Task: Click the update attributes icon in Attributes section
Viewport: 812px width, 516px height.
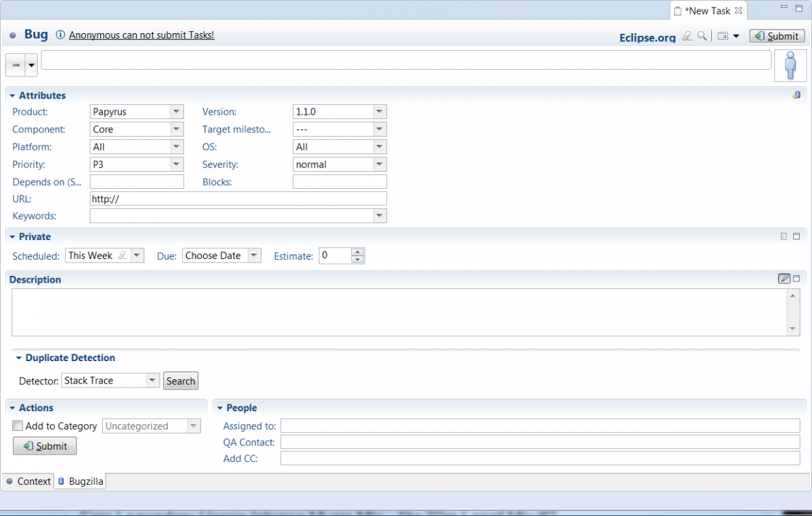Action: point(797,95)
